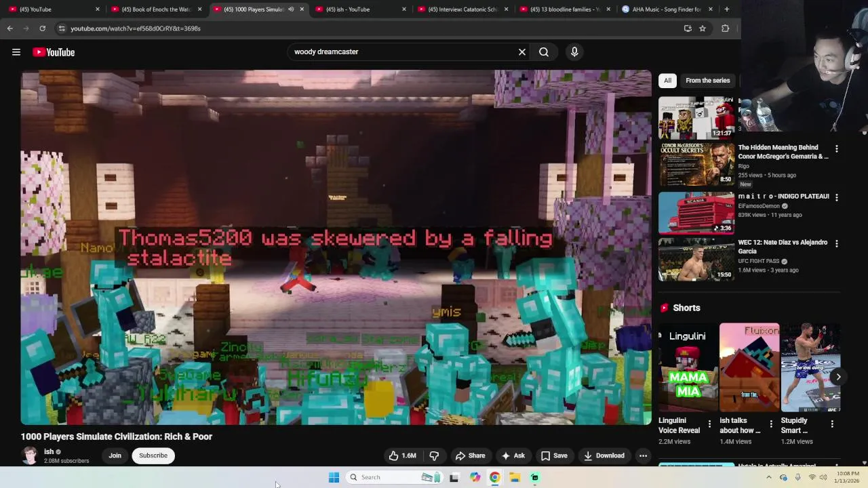Open 'ish talks about how' short
868x488 pixels.
[x=749, y=367]
